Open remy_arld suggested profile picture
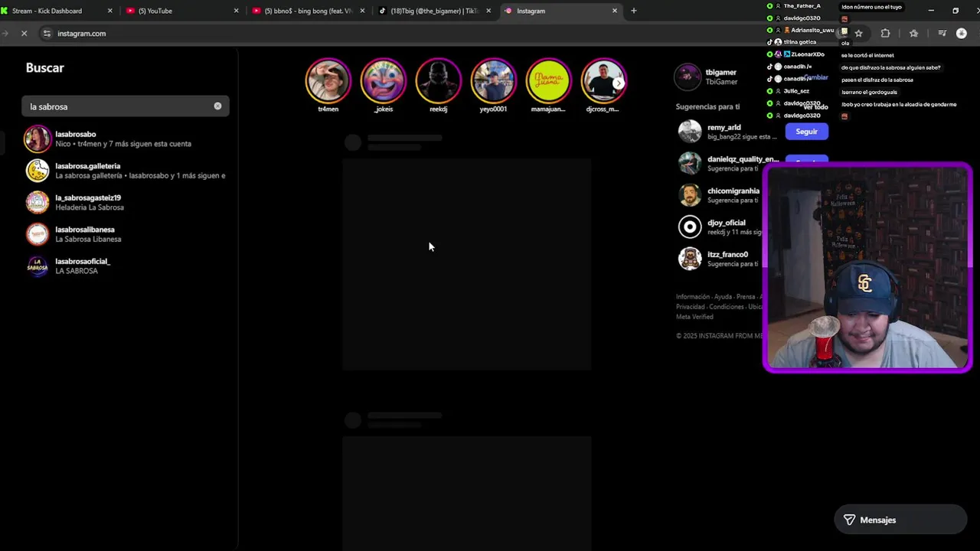 690,132
